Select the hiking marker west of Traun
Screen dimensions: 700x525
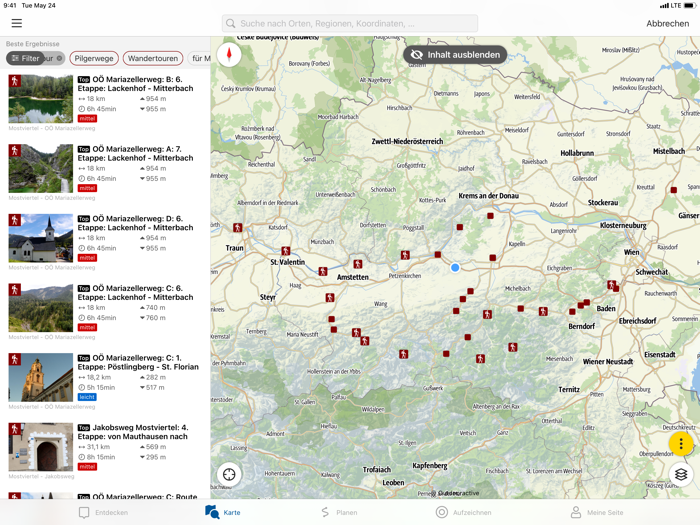(238, 228)
